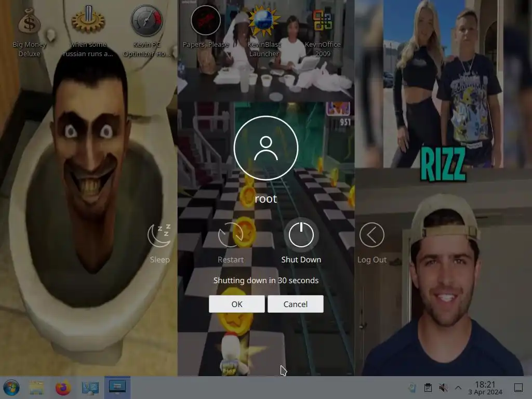The height and width of the screenshot is (399, 532).
Task: Expand hidden system tray icons
Action: coord(458,388)
